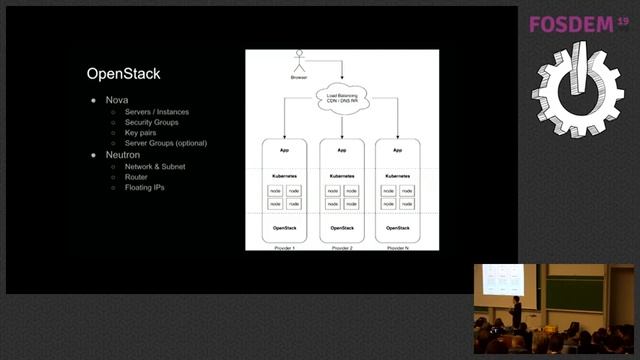640x360 pixels.
Task: Click the 'Nova' bullet heading
Action: (117, 100)
